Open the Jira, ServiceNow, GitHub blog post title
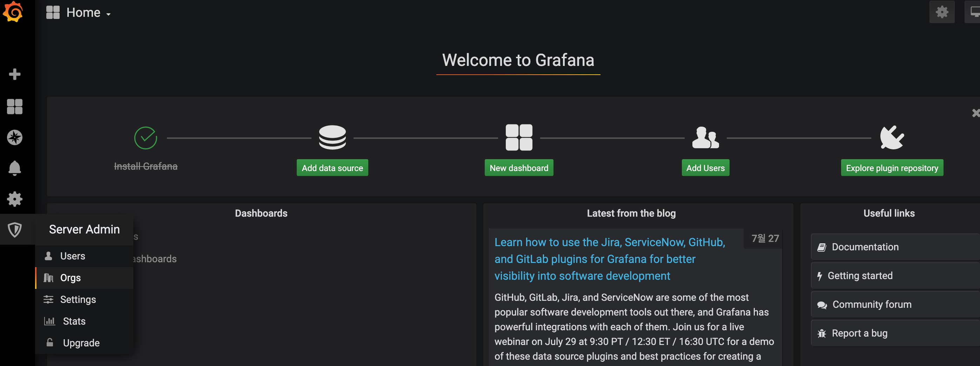 click(x=610, y=259)
